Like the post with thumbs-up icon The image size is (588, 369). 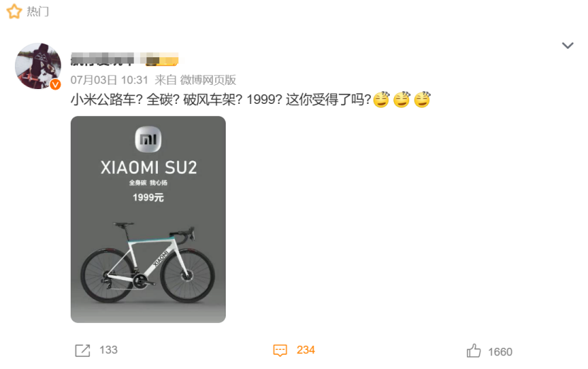click(x=473, y=351)
